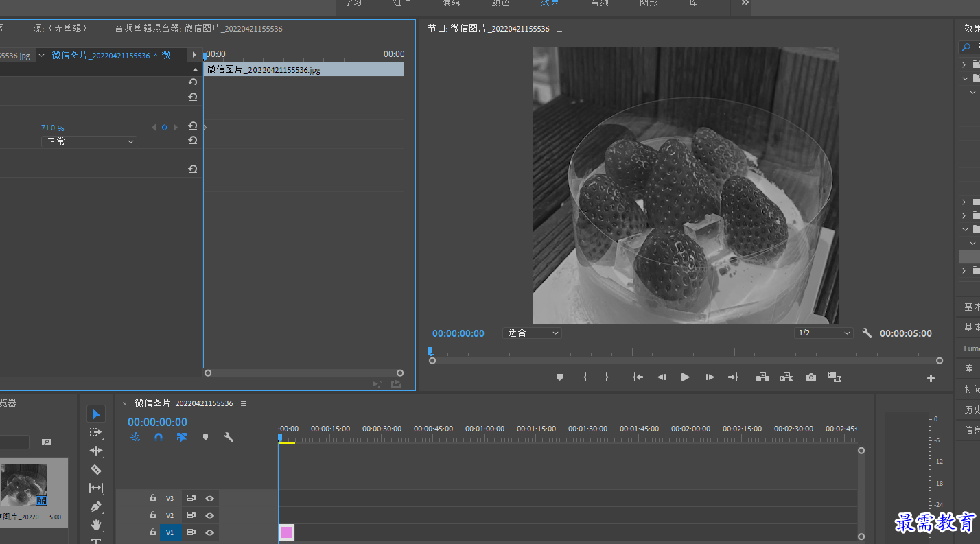Open Program monitor settings wrench

[x=867, y=333]
